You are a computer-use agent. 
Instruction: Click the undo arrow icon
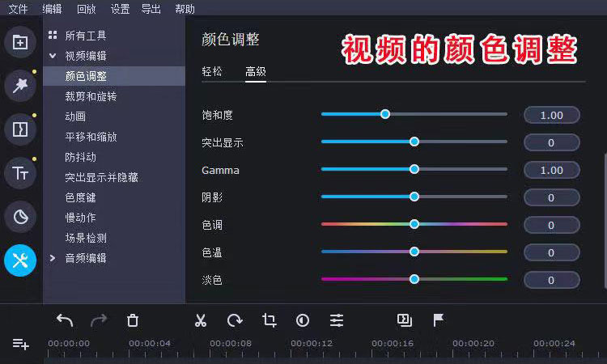pos(65,320)
